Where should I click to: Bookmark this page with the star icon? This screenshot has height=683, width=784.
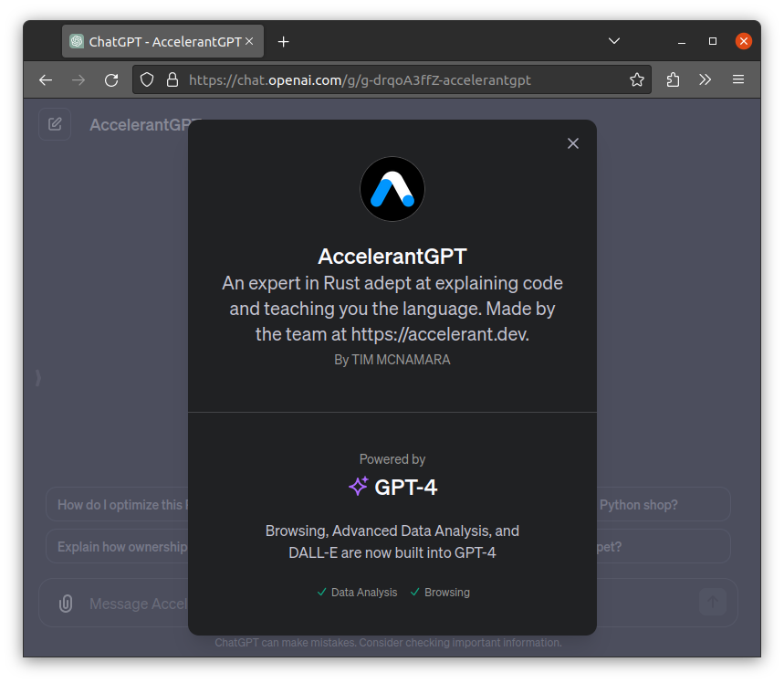click(636, 79)
